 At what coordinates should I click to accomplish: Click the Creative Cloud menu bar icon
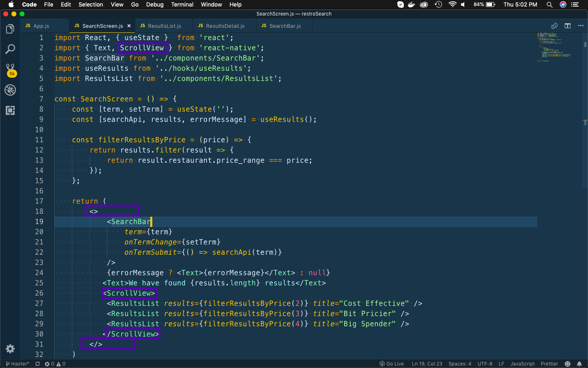point(424,4)
